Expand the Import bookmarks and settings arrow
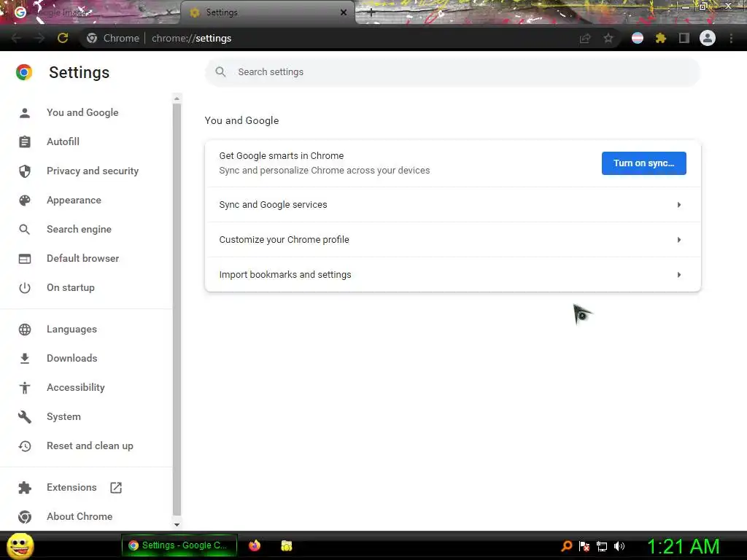 point(679,275)
